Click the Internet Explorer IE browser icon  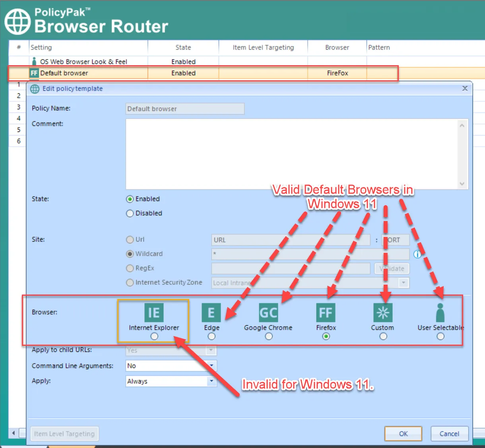click(154, 312)
